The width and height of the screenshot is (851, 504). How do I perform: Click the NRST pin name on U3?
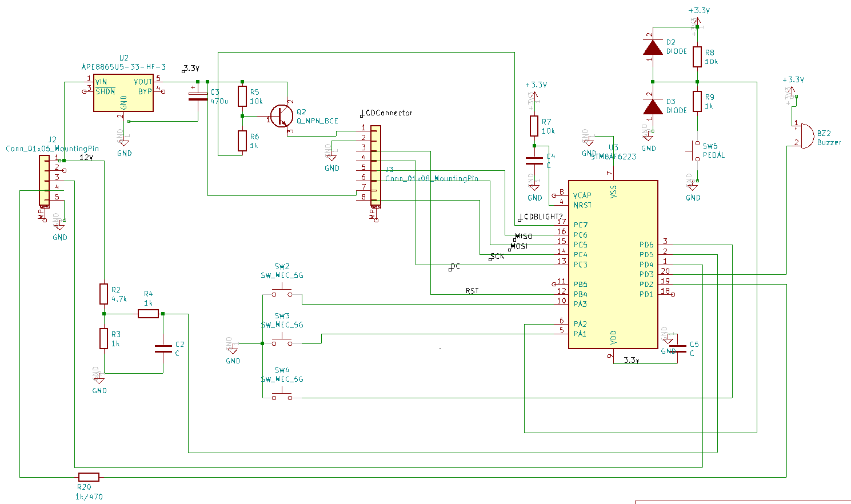point(582,205)
